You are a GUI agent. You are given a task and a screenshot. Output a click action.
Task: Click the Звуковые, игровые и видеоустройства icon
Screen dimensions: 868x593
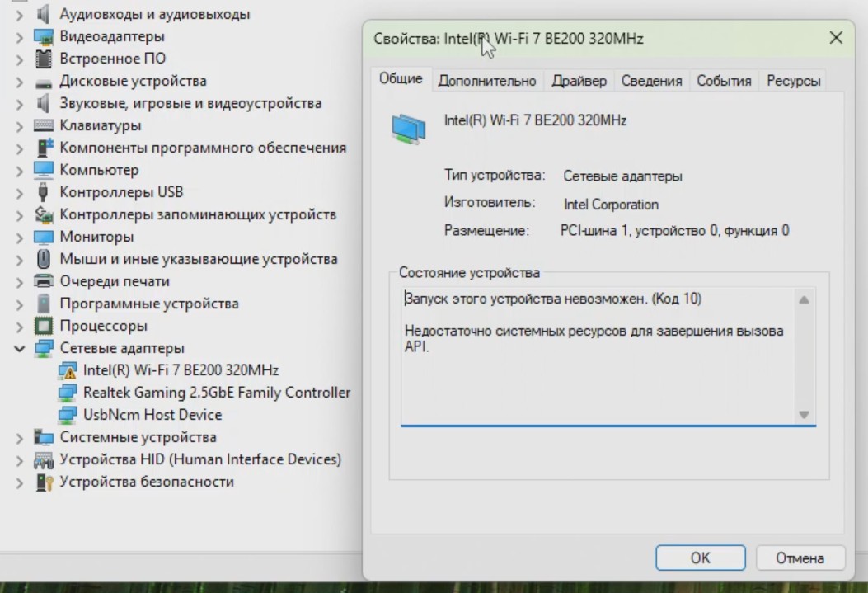(x=43, y=103)
